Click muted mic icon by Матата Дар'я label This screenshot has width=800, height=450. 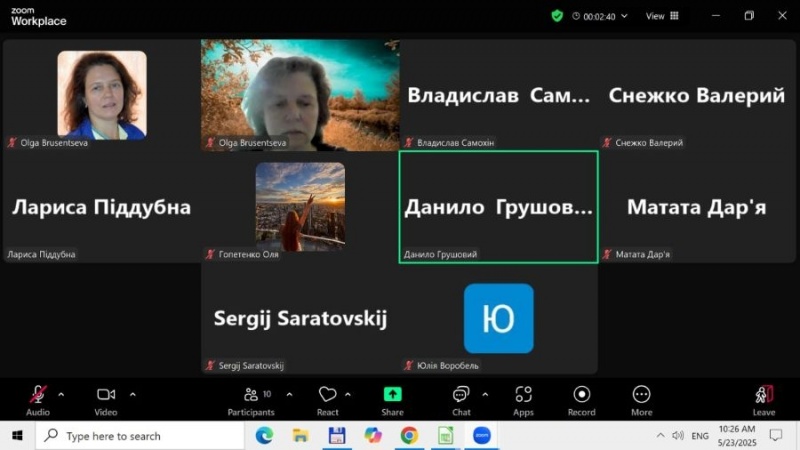607,254
